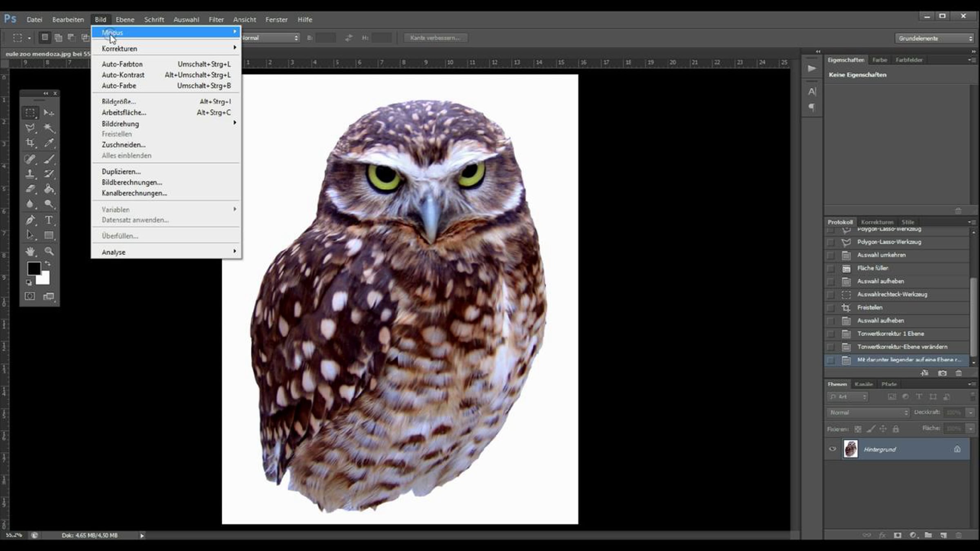
Task: Select the Hand tool
Action: (30, 251)
